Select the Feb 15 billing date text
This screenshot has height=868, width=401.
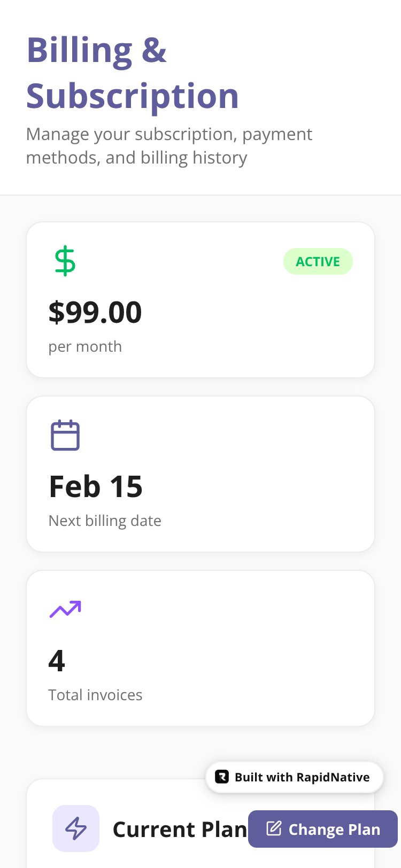click(x=96, y=486)
